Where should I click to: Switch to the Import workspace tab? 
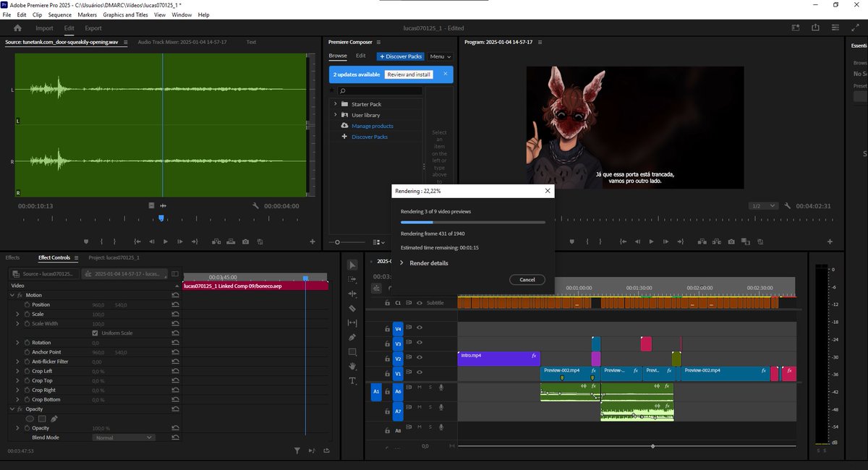pyautogui.click(x=44, y=28)
